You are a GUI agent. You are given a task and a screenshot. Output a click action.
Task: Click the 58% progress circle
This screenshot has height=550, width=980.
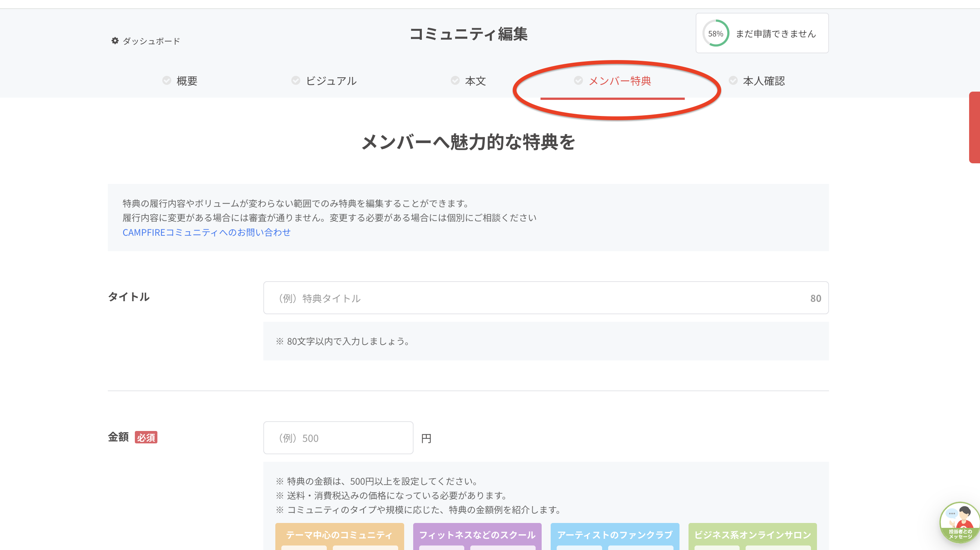pos(715,33)
